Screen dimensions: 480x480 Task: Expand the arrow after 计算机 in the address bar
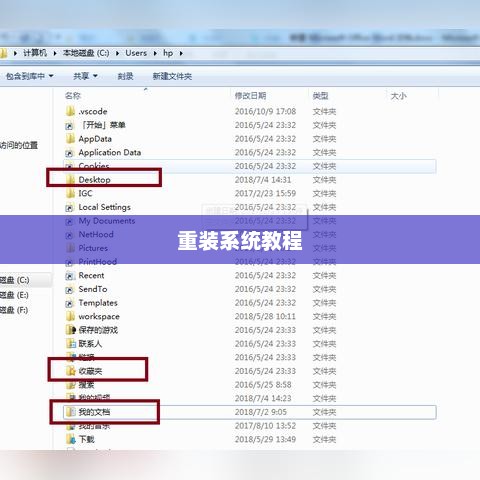click(x=55, y=53)
